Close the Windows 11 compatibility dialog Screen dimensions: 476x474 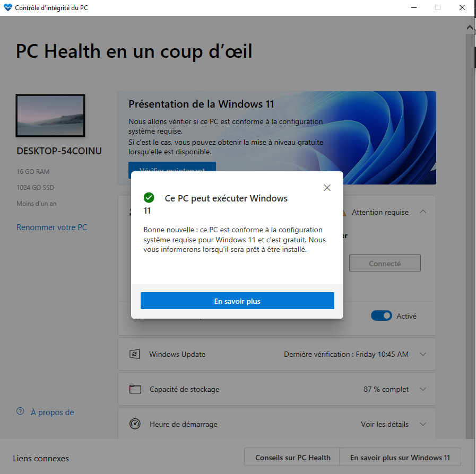[327, 188]
